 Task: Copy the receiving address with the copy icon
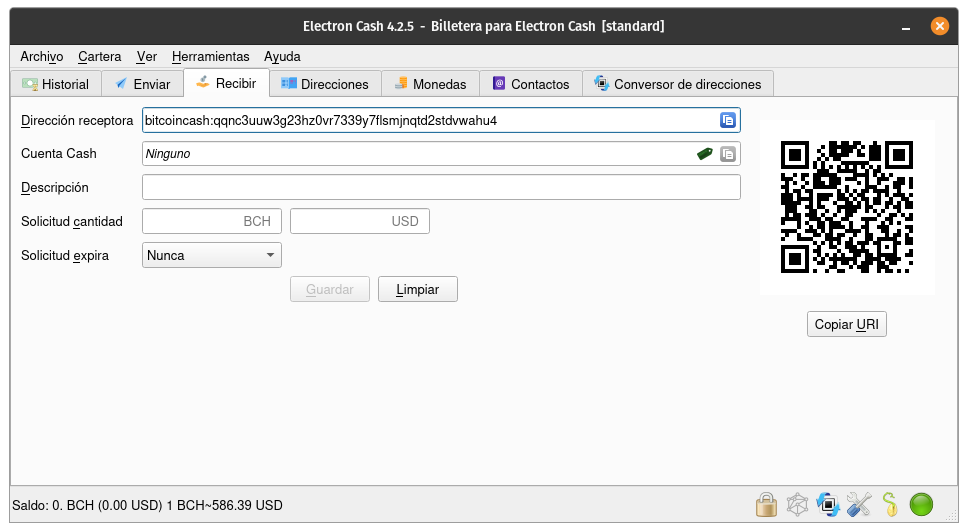coord(728,120)
